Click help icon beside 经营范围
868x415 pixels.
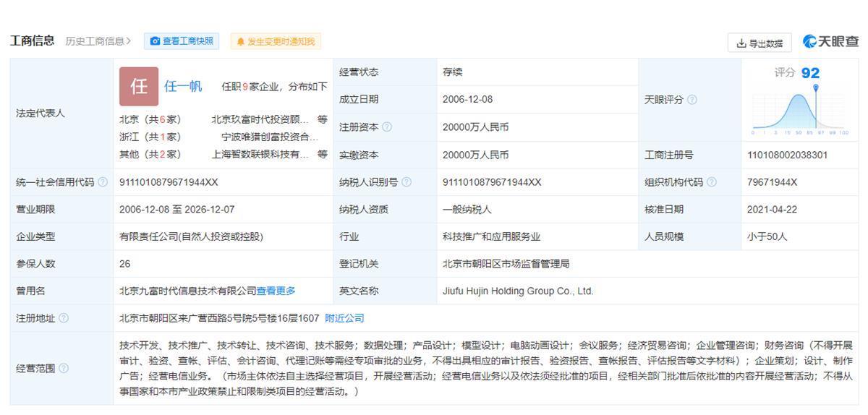(x=64, y=368)
